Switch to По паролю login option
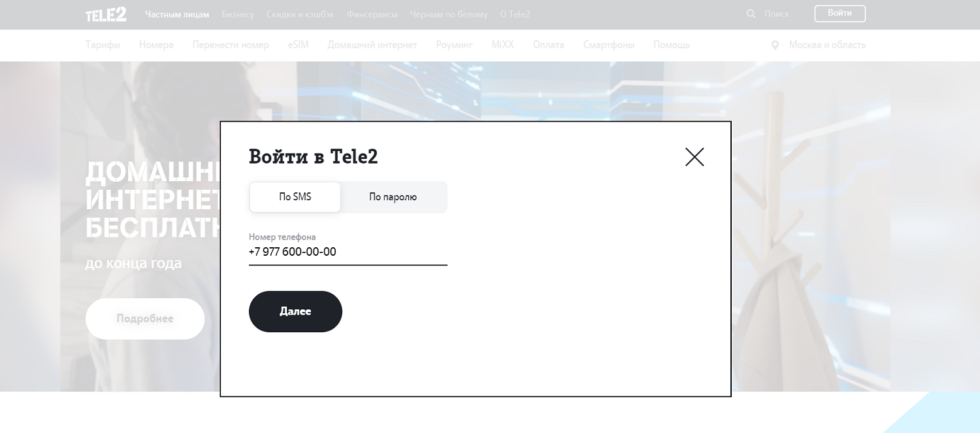980x433 pixels. 393,197
